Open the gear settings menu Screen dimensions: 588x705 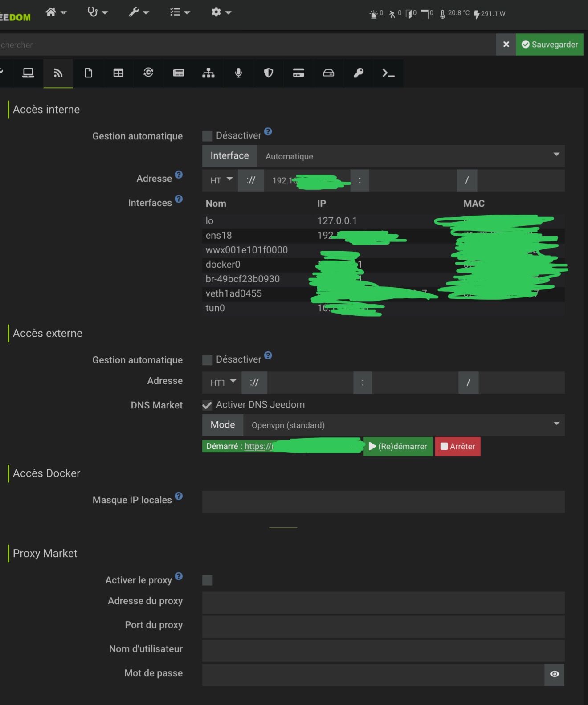[x=221, y=12]
